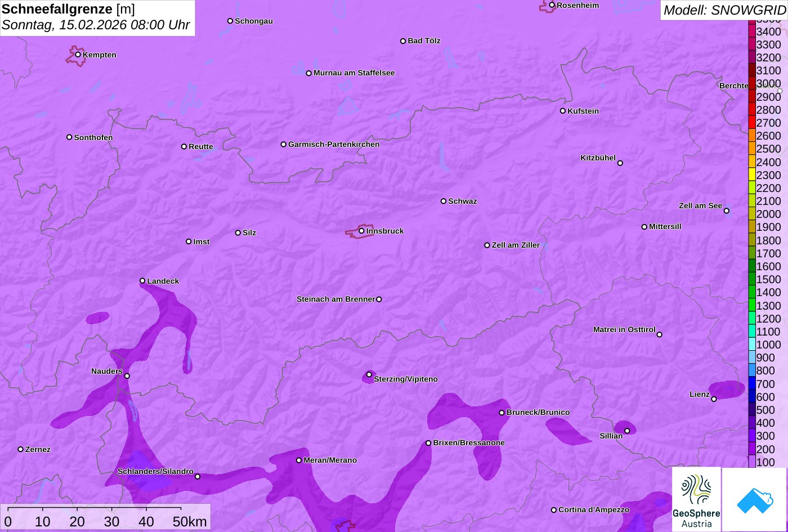Click the Sterzing/Vipiteno marker dot
The width and height of the screenshot is (788, 532).
click(369, 374)
